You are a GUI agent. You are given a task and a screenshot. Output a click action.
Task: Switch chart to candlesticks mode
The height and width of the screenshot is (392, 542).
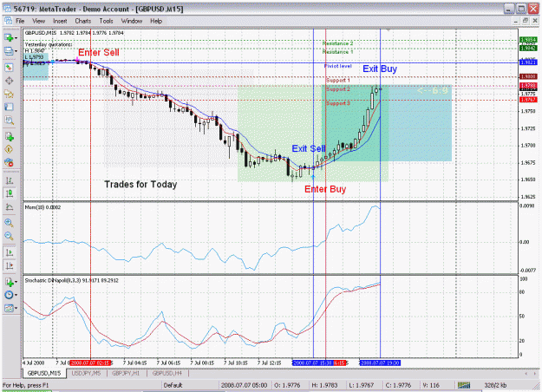(9, 193)
